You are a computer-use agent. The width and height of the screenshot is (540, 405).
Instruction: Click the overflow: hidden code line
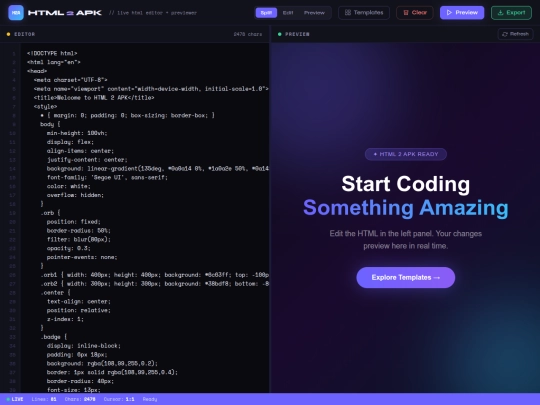pos(75,195)
